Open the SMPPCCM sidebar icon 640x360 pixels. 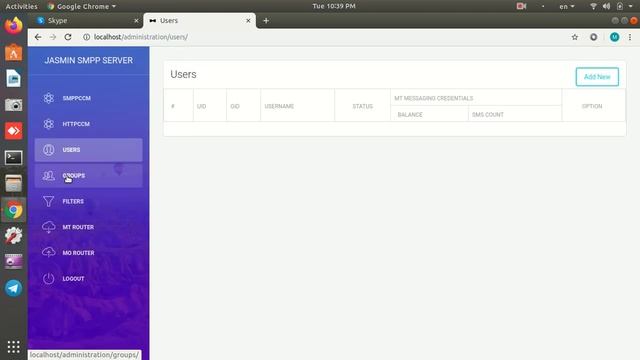[49, 98]
